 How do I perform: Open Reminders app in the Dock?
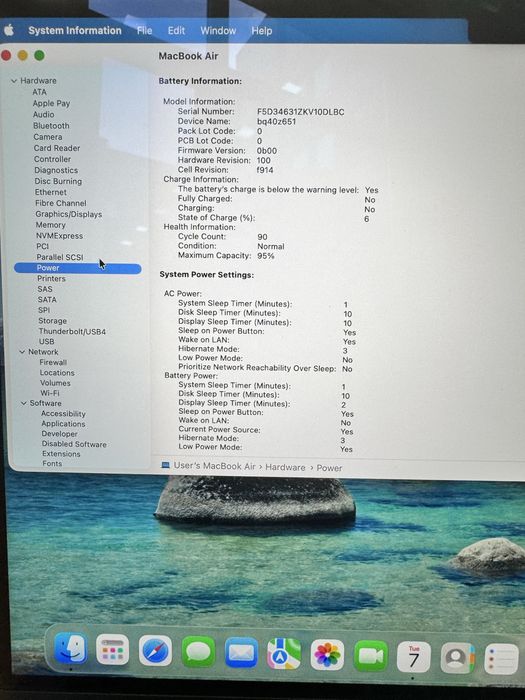click(x=501, y=659)
